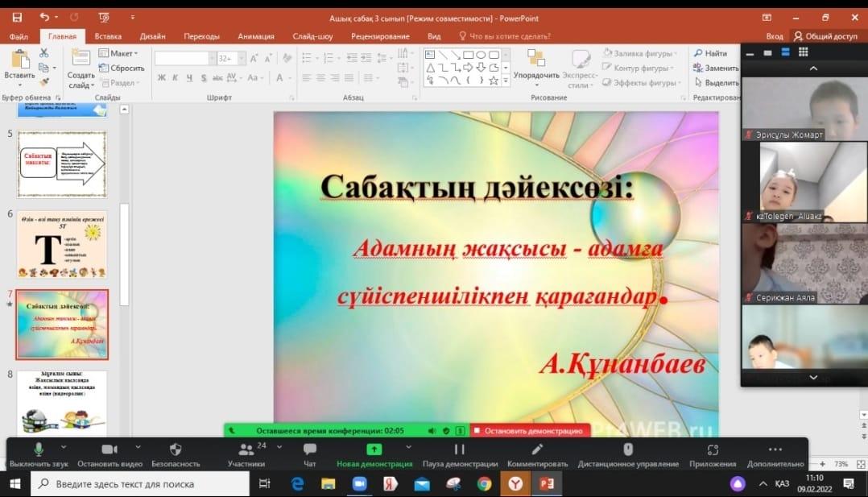Mute microphone via Выключить звук
The width and height of the screenshot is (868, 497).
[38, 455]
